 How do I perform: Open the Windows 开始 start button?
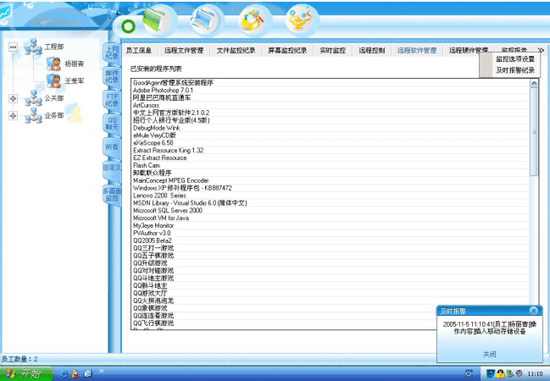26,374
